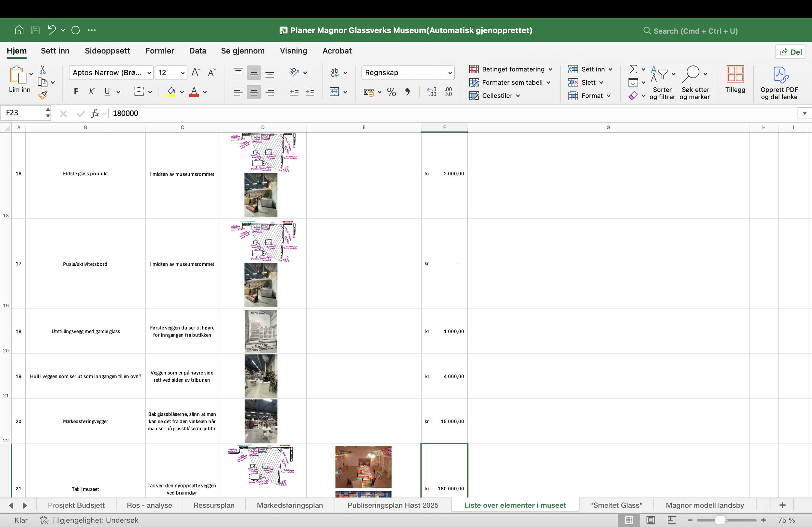Click the redo arrow icon
The image size is (812, 527).
[76, 30]
